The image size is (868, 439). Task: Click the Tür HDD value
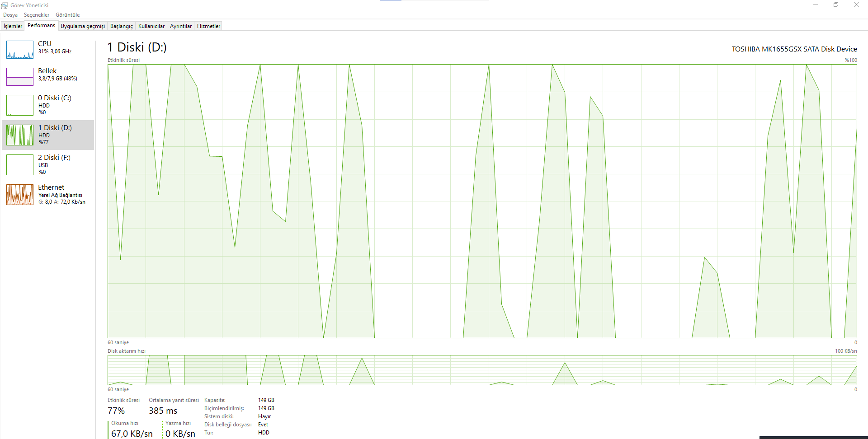click(x=264, y=433)
